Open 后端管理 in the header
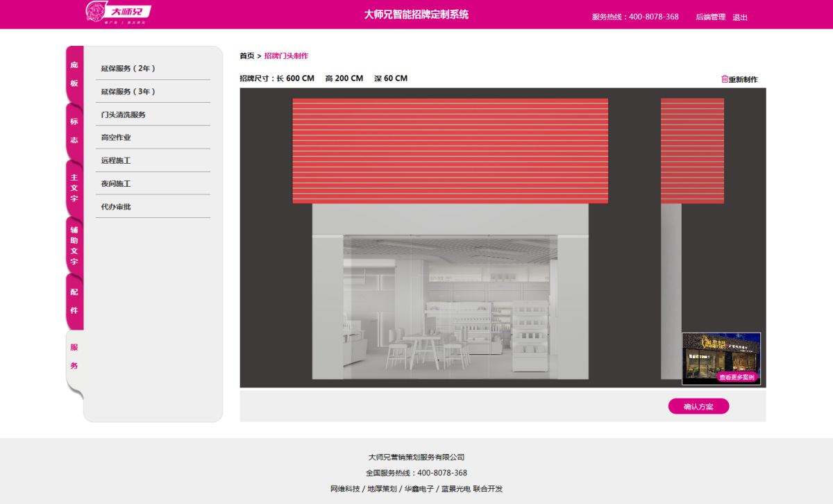833x504 pixels. point(710,17)
